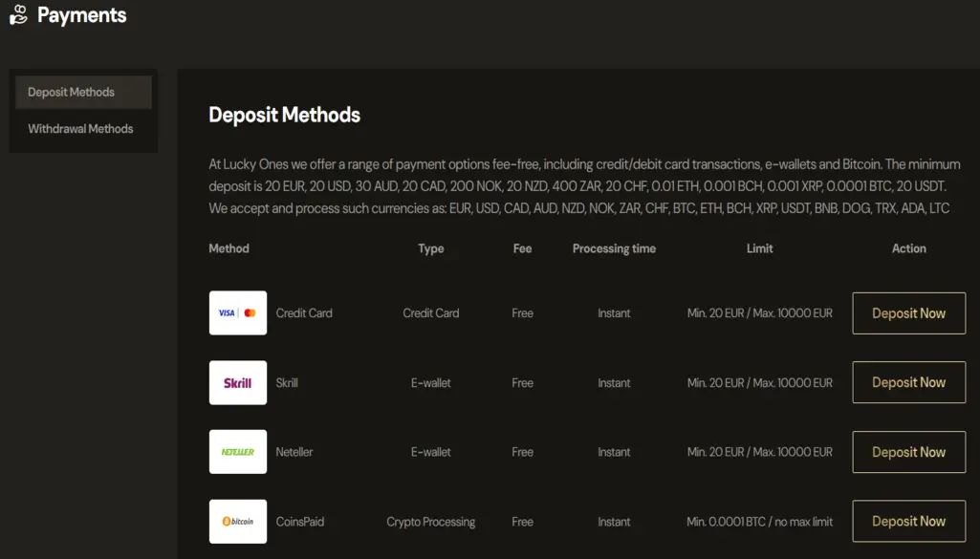Click the Action column header

click(x=908, y=248)
